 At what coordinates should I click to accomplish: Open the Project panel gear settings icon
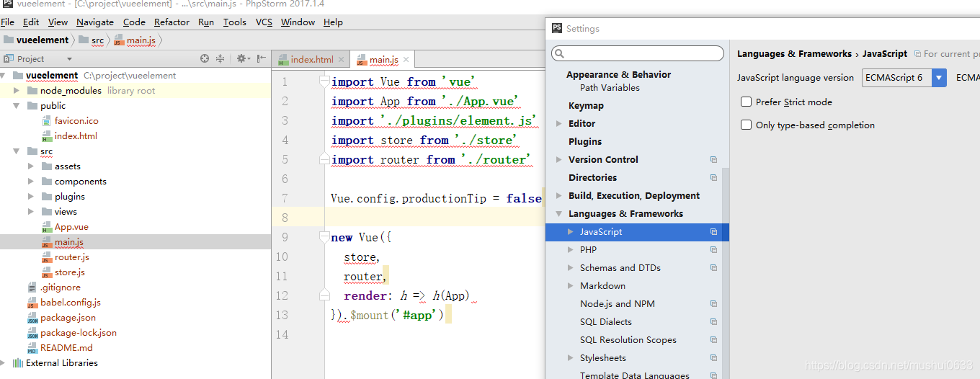(x=241, y=59)
